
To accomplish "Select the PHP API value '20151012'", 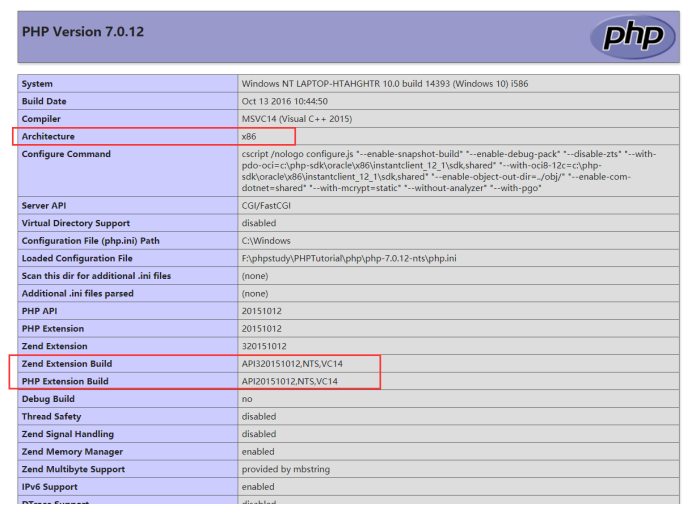I will tap(261, 311).
